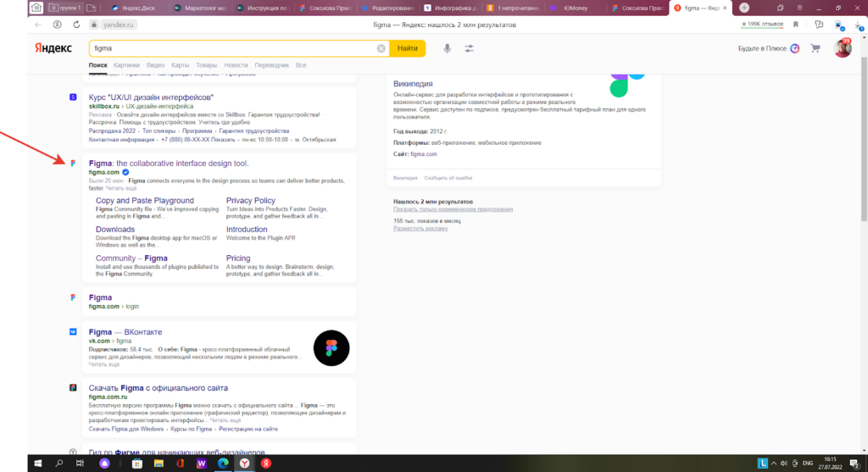Open the Windows Start menu
This screenshot has height=472, width=868.
tap(37, 464)
